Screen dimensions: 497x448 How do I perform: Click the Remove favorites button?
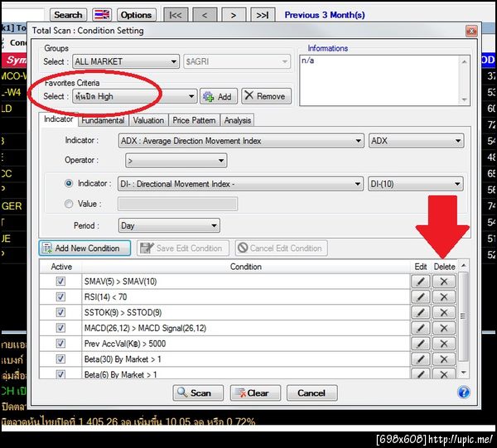pos(266,96)
